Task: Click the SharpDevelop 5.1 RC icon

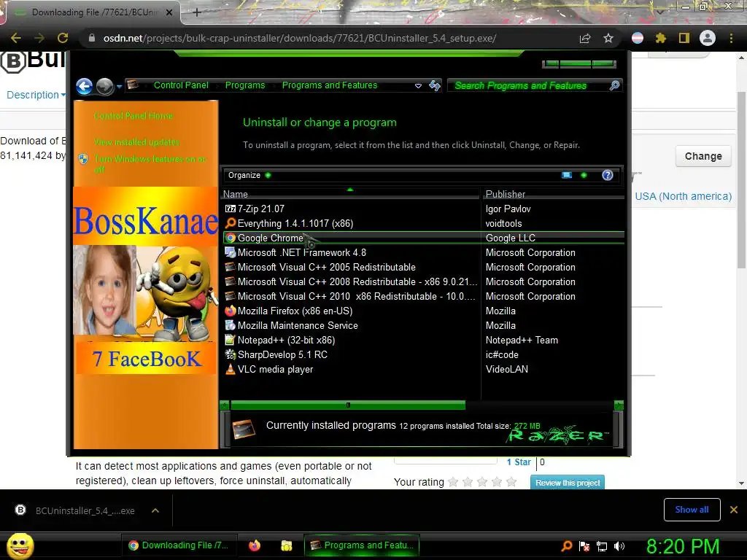Action: tap(230, 355)
